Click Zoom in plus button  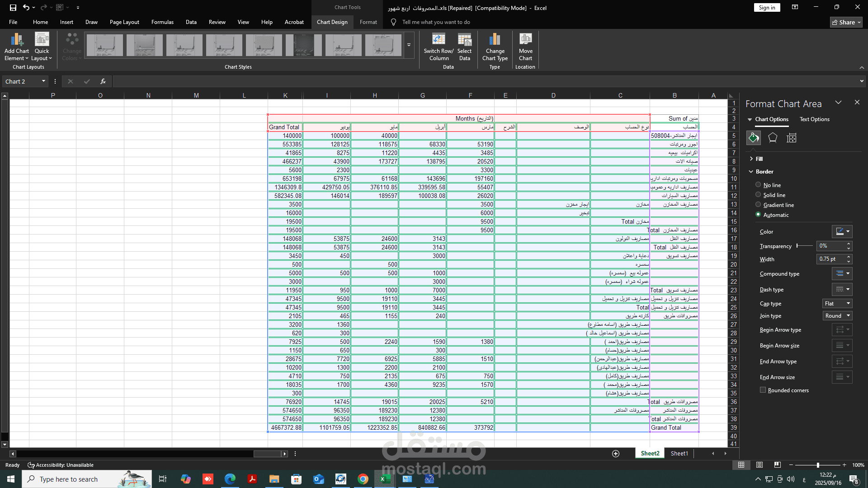[x=844, y=465]
